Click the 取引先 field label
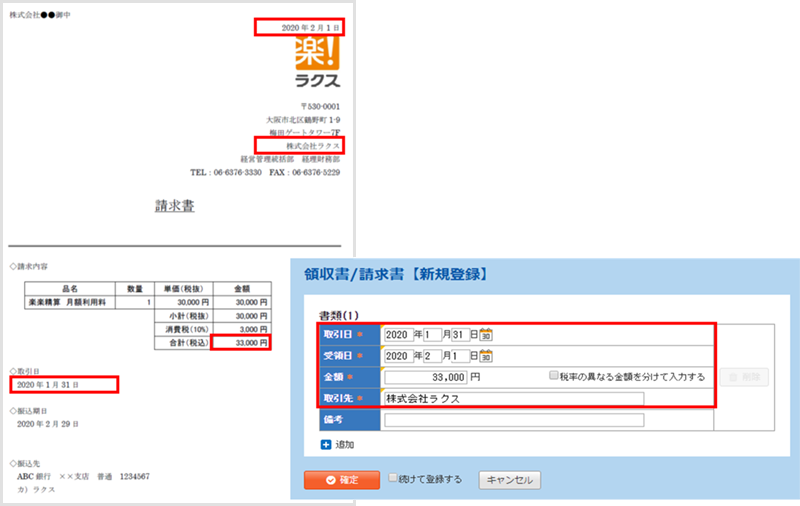 click(x=349, y=398)
